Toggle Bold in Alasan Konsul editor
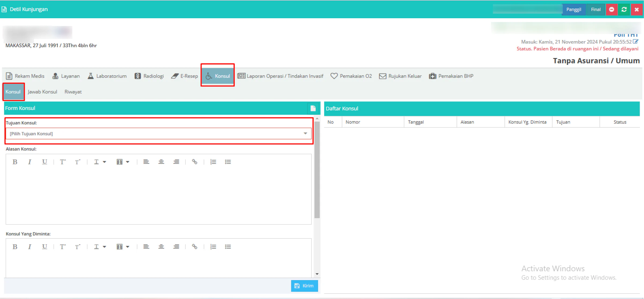The image size is (644, 299). [x=15, y=162]
